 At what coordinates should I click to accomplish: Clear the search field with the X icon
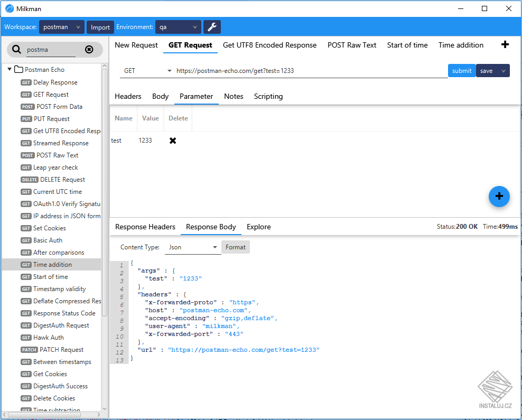pos(89,50)
